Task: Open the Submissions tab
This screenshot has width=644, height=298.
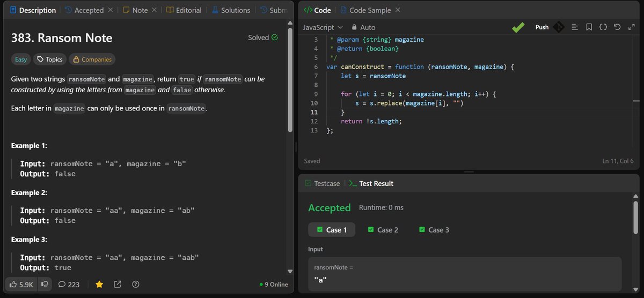Action: tap(274, 10)
